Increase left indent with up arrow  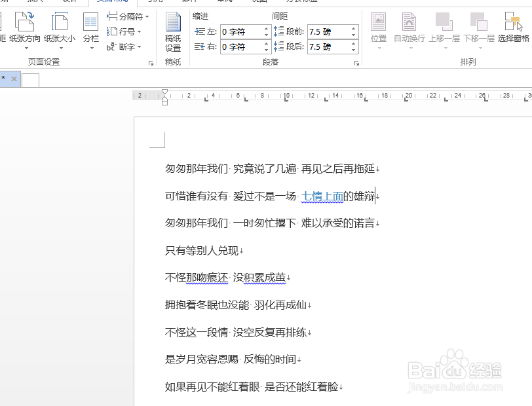click(267, 29)
